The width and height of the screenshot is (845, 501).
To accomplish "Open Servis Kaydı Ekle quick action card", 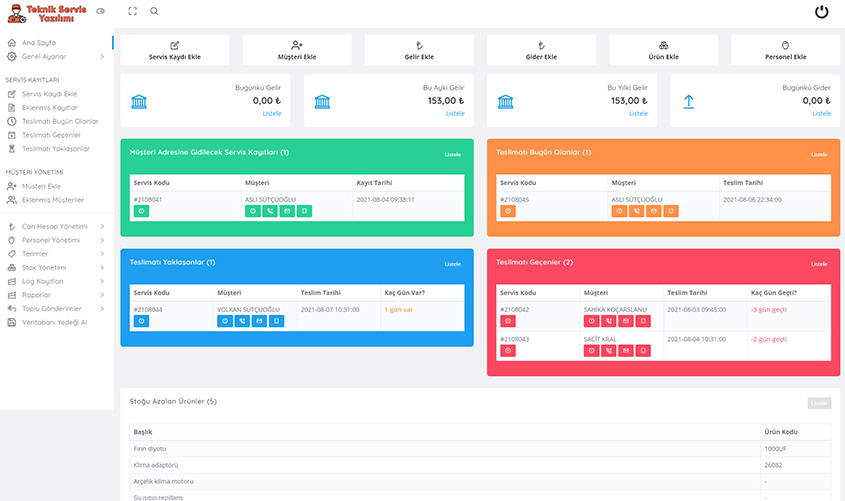I will coord(175,50).
